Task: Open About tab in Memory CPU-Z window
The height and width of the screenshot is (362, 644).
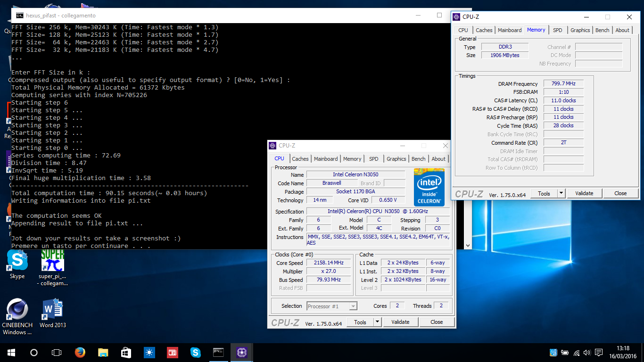Action: (622, 30)
